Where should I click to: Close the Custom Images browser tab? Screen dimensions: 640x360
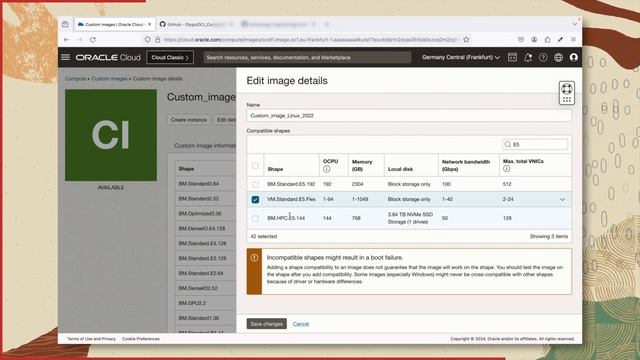point(149,24)
